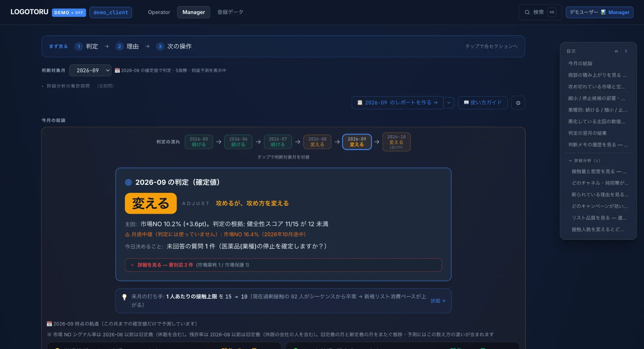Go to リスト品質を見る in 目次

click(599, 218)
